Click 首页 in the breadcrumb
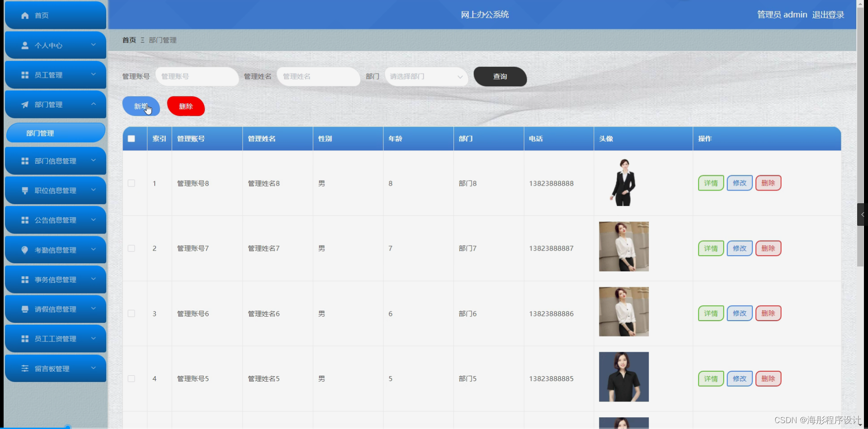 tap(128, 40)
